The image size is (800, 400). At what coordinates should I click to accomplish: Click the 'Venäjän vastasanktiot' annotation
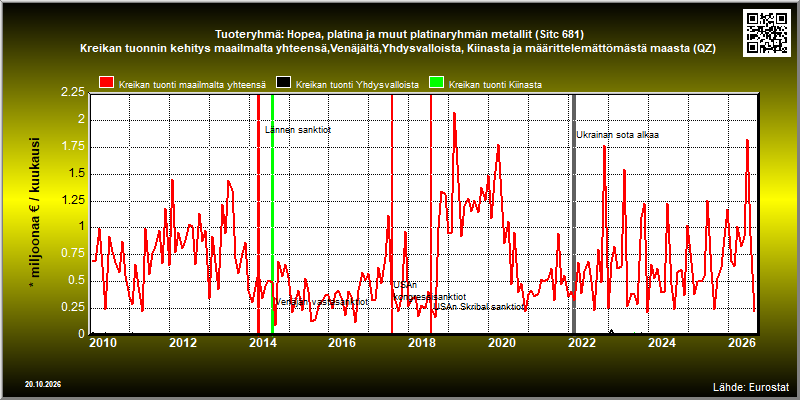(321, 302)
